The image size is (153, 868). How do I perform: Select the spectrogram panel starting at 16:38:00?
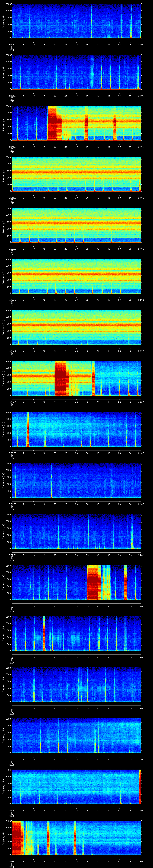pos(76,838)
